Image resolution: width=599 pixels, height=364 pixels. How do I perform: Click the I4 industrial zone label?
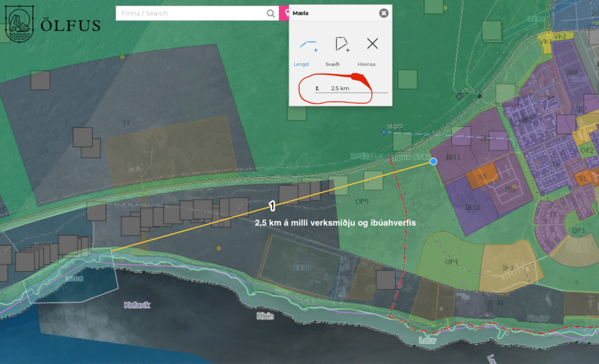click(125, 123)
